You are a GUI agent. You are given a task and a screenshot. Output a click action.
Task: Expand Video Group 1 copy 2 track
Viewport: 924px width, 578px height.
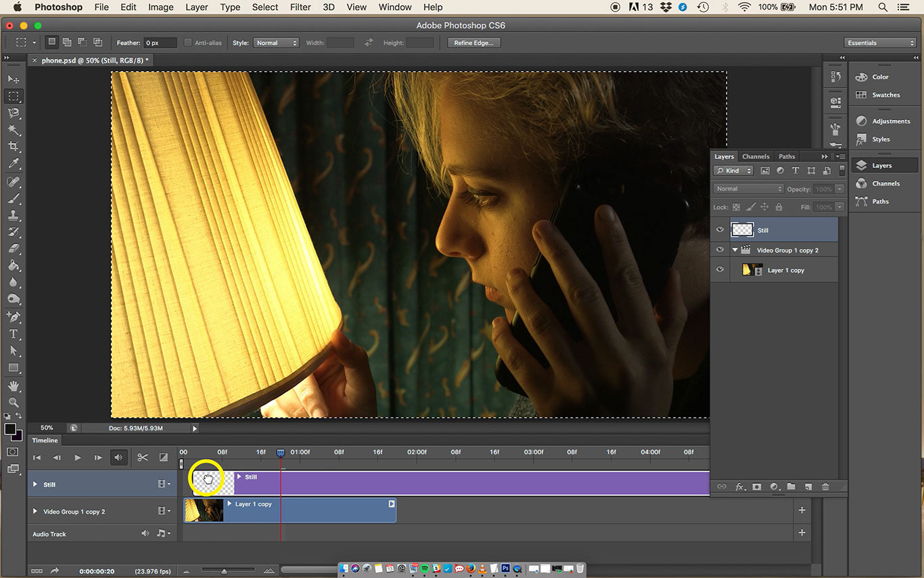[x=35, y=512]
